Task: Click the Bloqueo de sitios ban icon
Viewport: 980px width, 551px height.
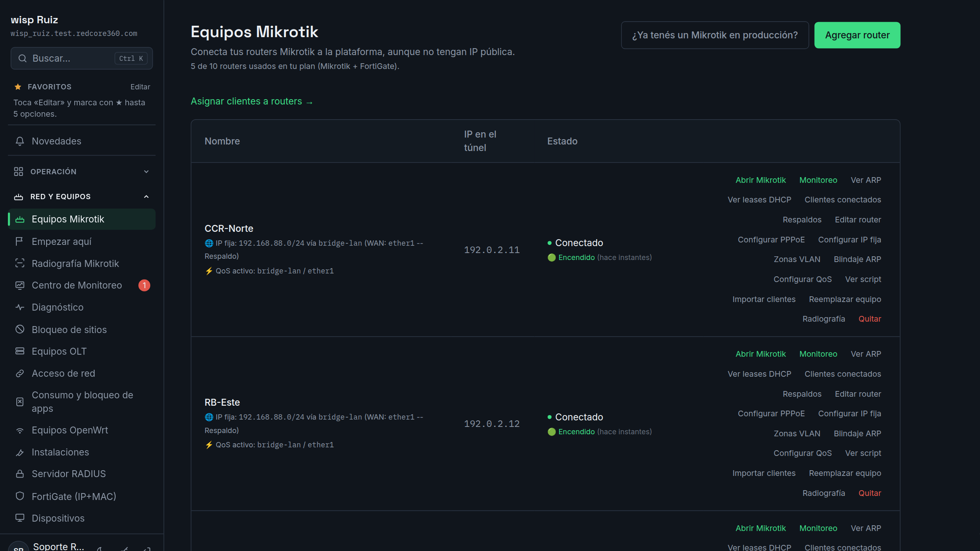Action: tap(20, 329)
